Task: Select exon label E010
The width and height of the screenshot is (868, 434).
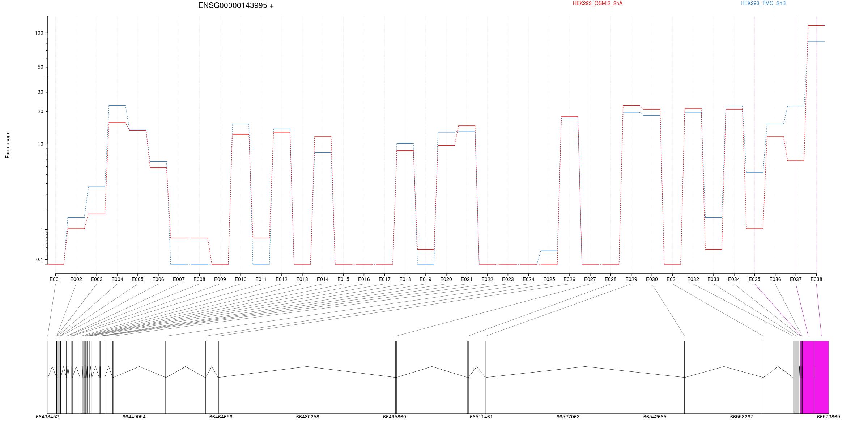Action: coord(241,279)
